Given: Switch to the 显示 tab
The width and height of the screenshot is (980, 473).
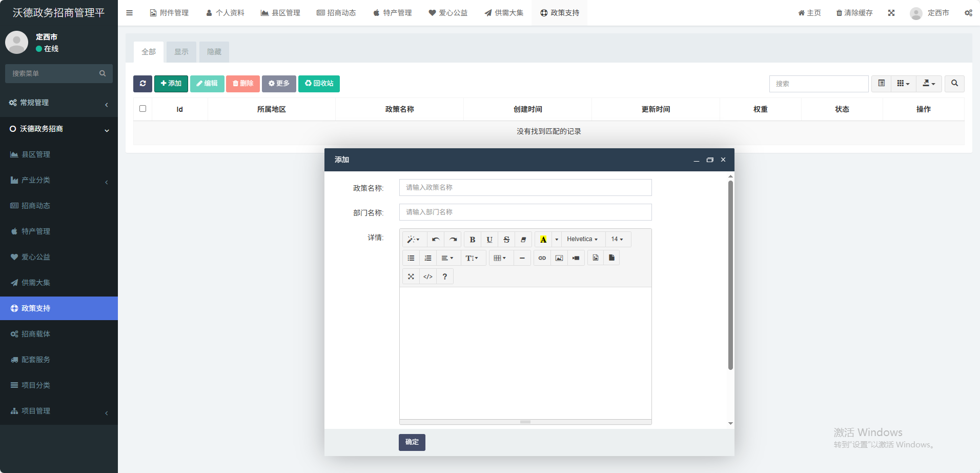Looking at the screenshot, I should click(x=181, y=52).
